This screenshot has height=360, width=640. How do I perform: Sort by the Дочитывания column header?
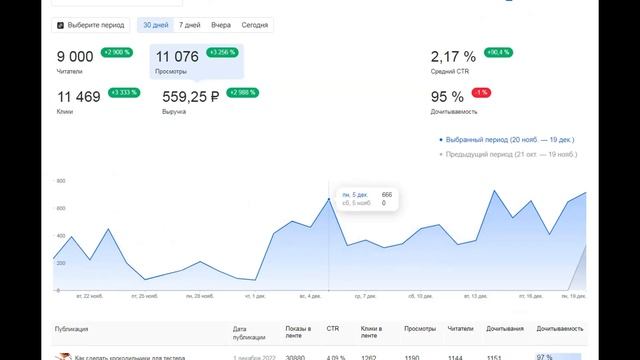coord(505,329)
